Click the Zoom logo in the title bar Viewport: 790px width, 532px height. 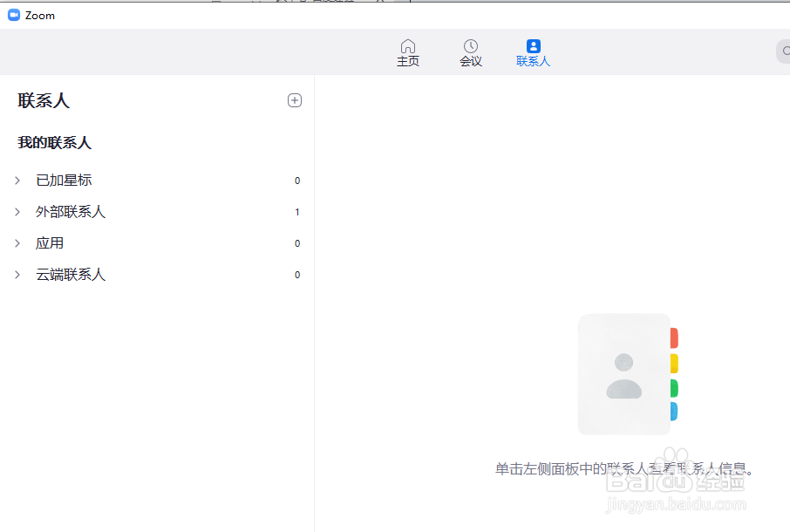[13, 15]
